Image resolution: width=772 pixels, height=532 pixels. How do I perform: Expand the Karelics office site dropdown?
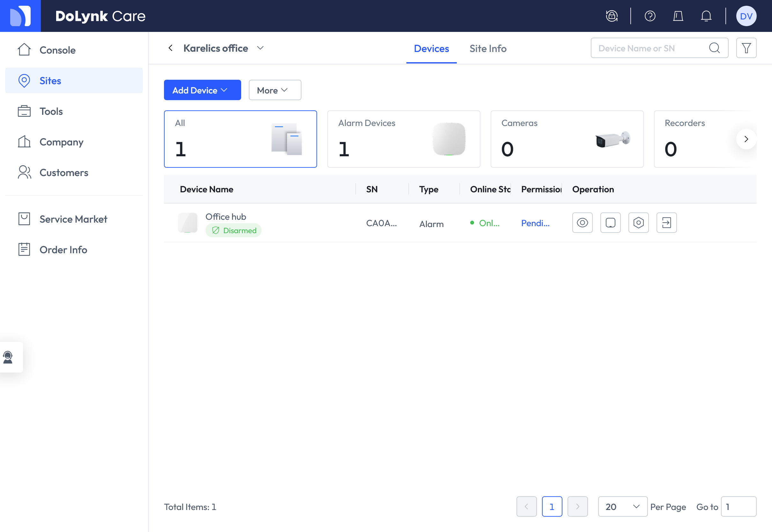(x=260, y=48)
